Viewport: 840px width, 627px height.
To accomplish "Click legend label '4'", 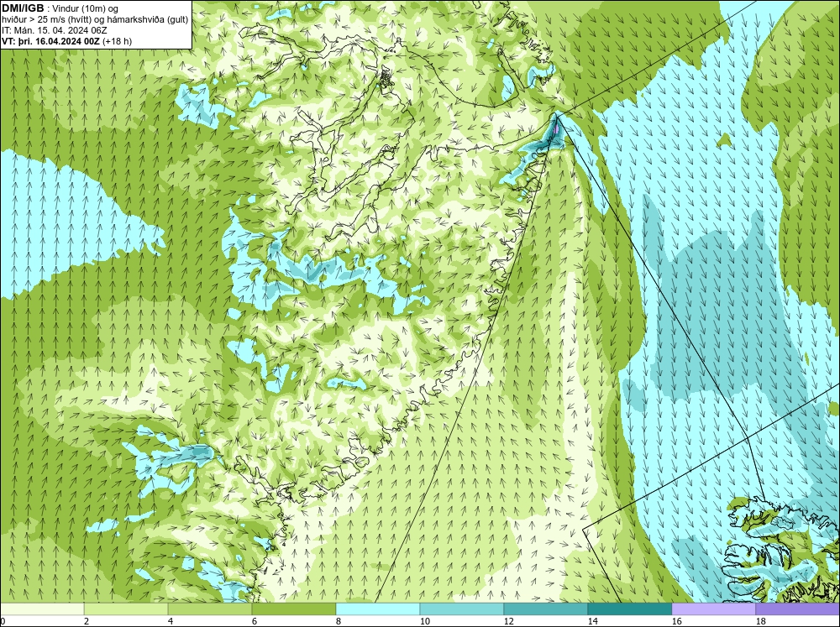I will (171, 621).
